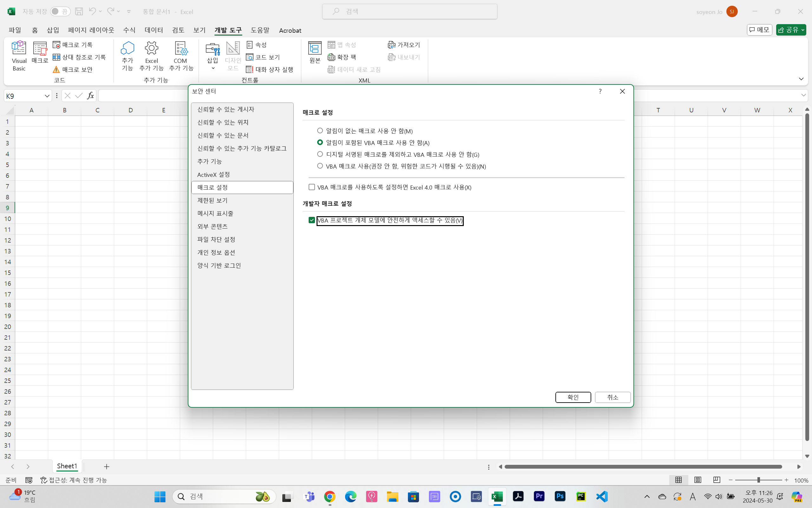Open 추가 기능 add-ins store
Viewport: 812px width, 508px height.
point(128,56)
